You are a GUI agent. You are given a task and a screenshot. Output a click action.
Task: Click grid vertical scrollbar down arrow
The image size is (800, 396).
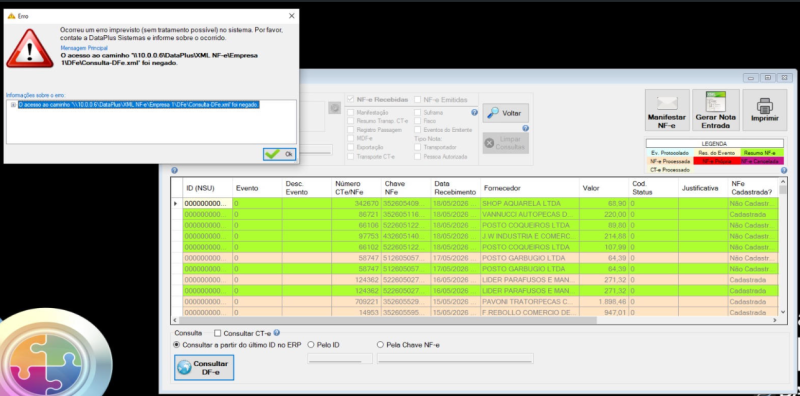coord(783,312)
